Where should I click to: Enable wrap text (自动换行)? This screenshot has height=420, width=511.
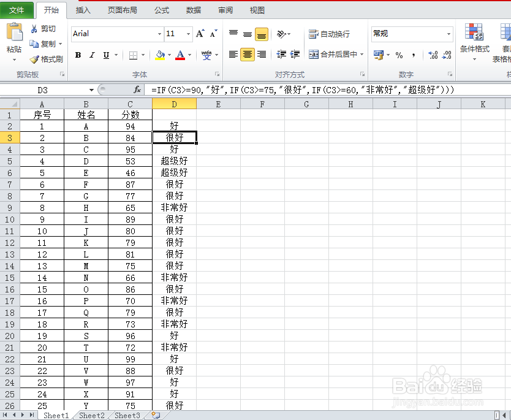329,34
